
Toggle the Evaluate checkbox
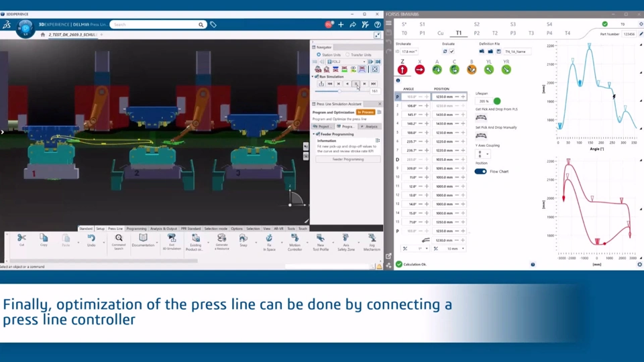coord(451,52)
